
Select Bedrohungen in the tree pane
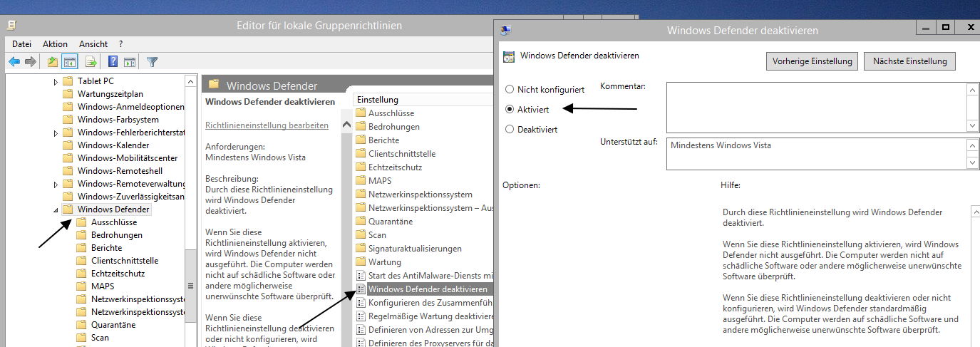(x=116, y=235)
